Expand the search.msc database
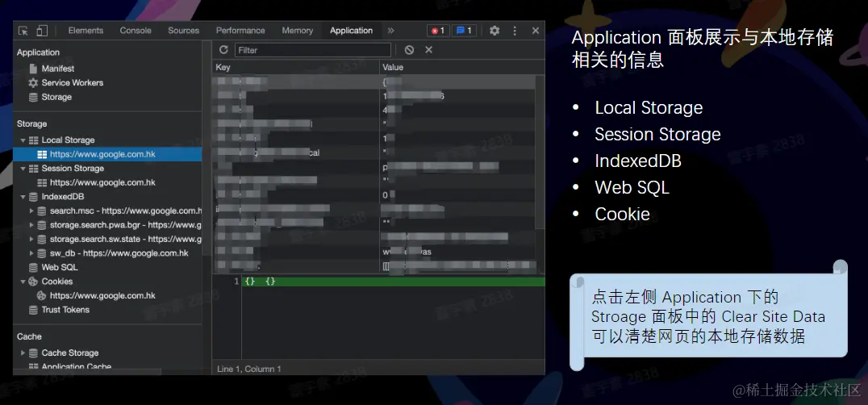The image size is (868, 405). point(31,211)
